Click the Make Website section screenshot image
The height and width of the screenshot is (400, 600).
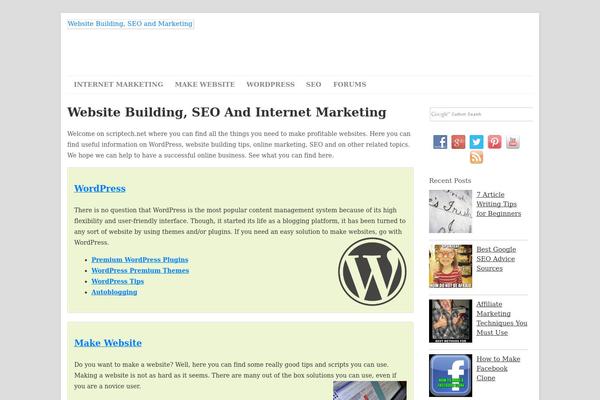tap(370, 390)
